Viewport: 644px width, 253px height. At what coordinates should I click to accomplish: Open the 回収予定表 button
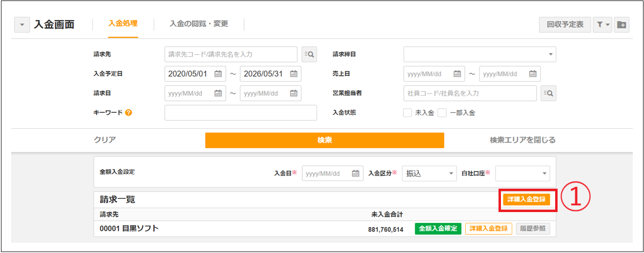click(x=565, y=25)
